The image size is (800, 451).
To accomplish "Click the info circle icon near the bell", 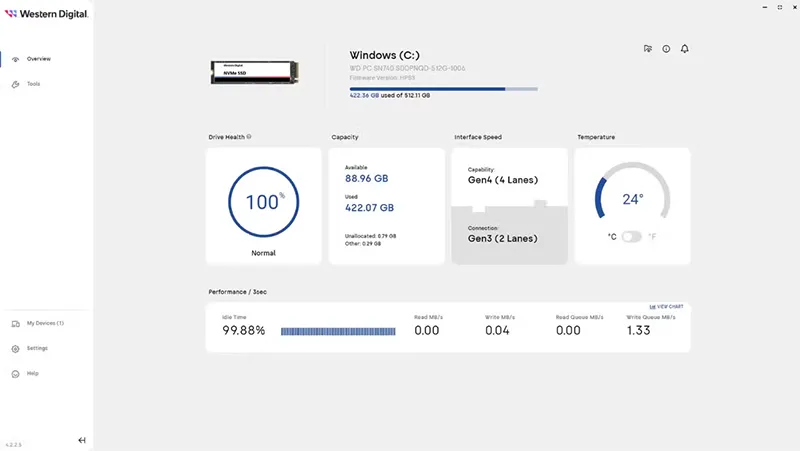I will (x=666, y=48).
